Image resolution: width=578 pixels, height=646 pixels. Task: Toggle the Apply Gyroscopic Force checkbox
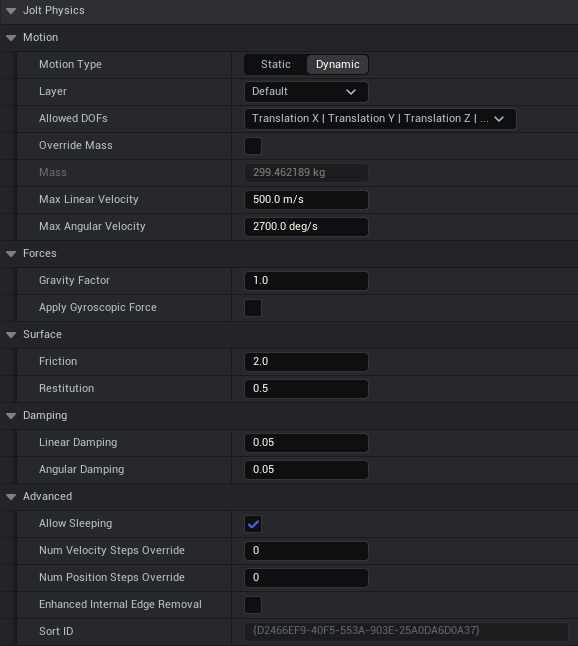pyautogui.click(x=253, y=308)
